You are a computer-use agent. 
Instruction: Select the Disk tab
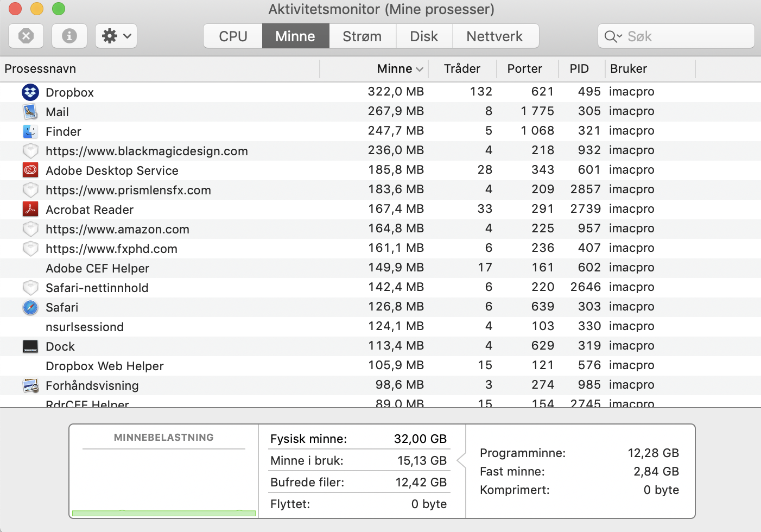tap(424, 36)
